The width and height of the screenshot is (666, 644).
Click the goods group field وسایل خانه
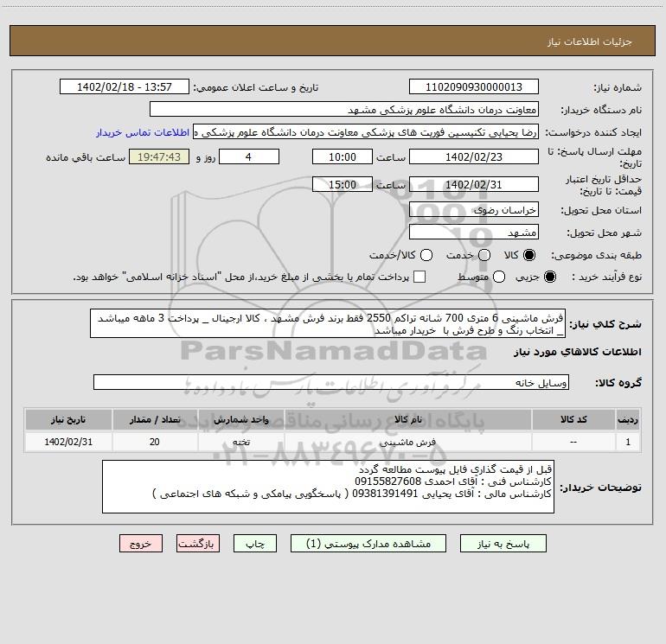[331, 382]
